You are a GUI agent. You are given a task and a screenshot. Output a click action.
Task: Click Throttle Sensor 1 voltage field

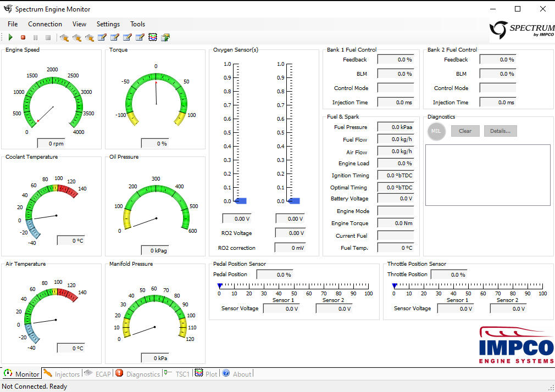tap(456, 309)
